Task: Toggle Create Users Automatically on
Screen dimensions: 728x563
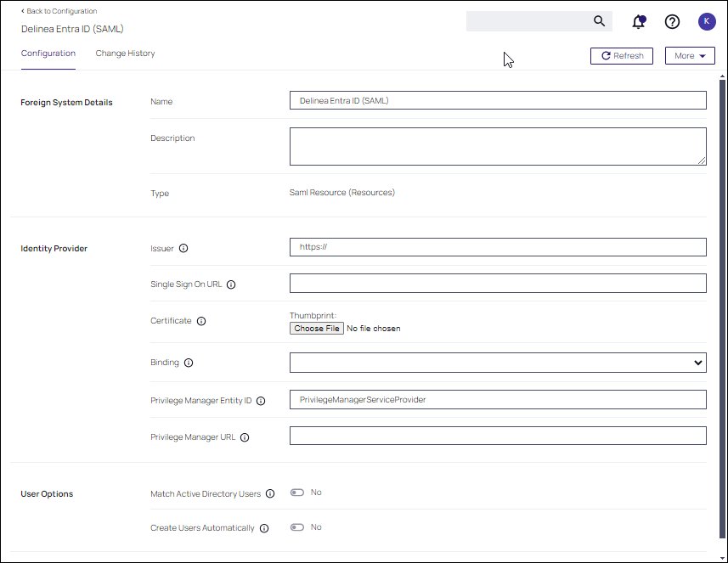Action: pos(296,527)
